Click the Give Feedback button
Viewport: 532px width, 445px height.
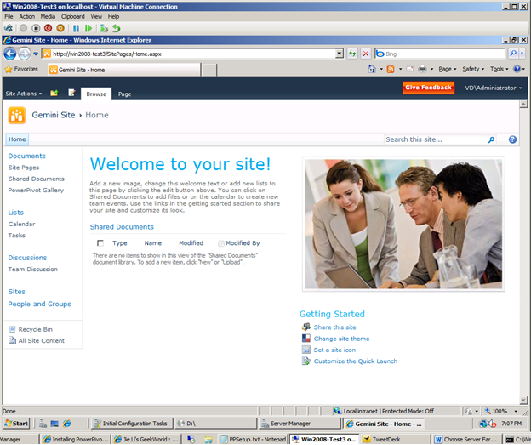428,88
